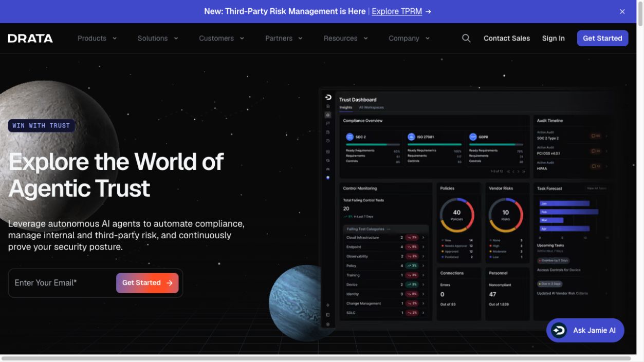
Task: Expand the Training row chevron
Action: (x=424, y=275)
